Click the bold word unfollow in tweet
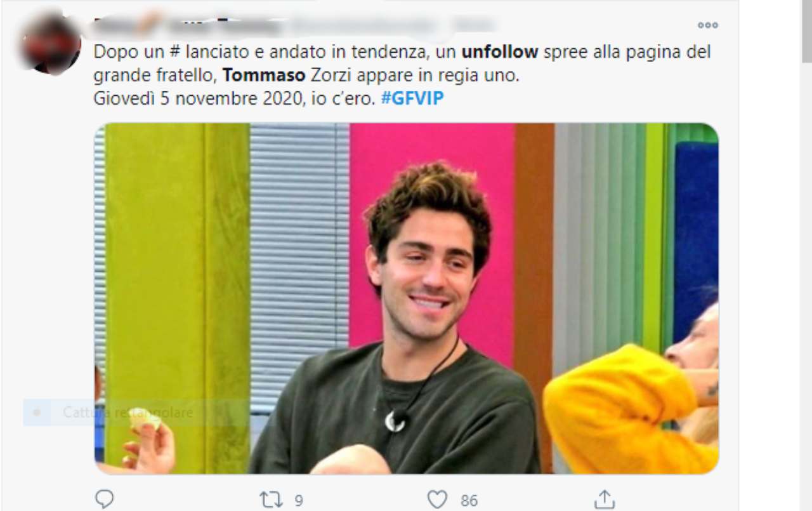 coord(500,51)
